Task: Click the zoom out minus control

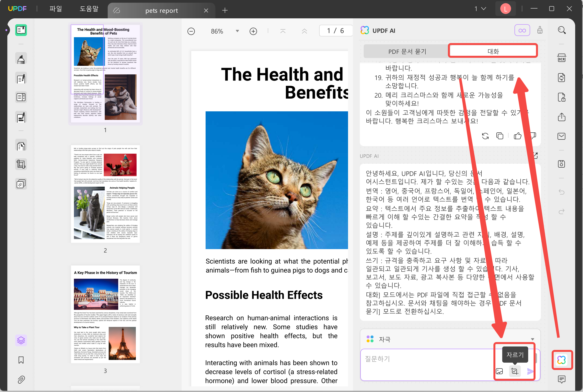Action: coord(191,31)
